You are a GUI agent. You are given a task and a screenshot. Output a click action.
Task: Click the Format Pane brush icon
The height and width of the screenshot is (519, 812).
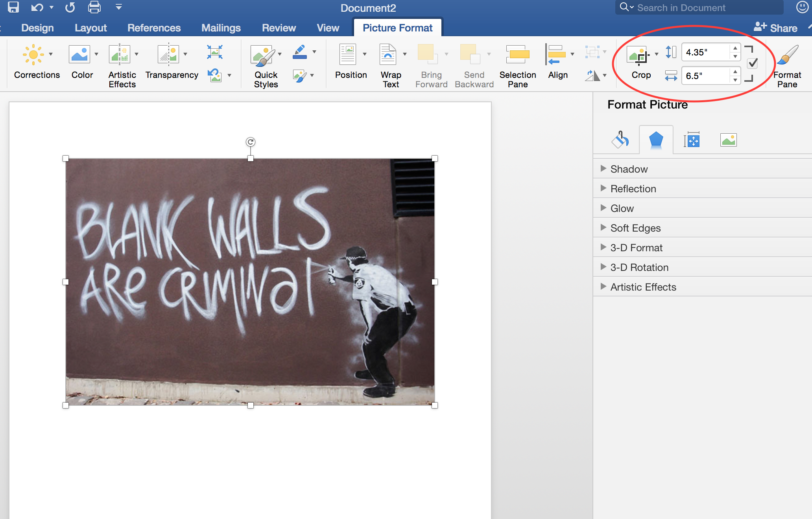788,55
